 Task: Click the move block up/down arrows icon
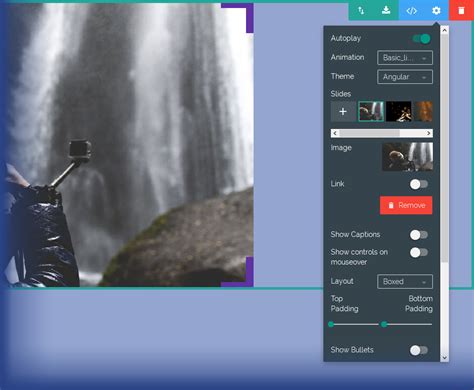tap(361, 11)
